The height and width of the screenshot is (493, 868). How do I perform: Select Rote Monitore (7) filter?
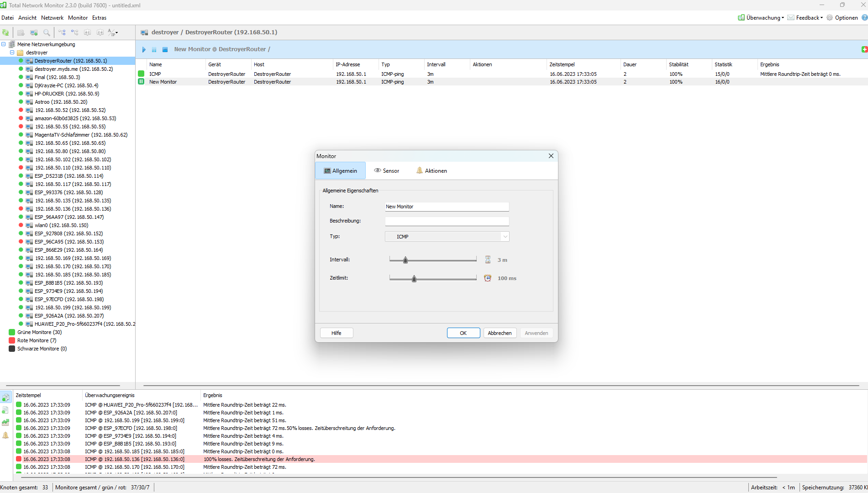37,340
